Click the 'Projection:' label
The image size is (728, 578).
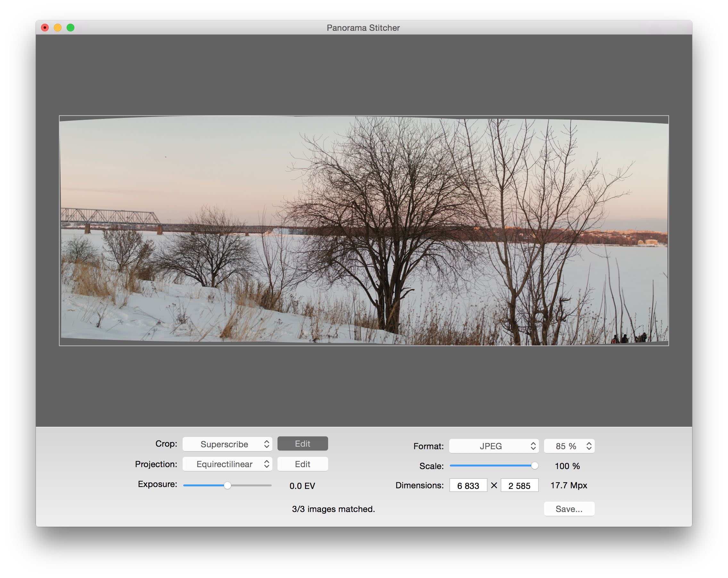coord(156,464)
